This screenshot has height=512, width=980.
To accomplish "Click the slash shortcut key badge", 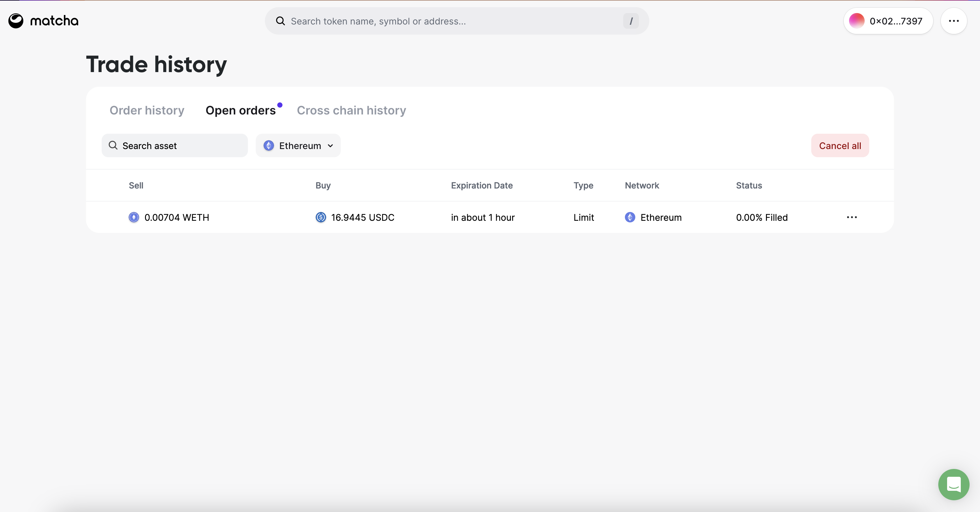I will pos(630,21).
